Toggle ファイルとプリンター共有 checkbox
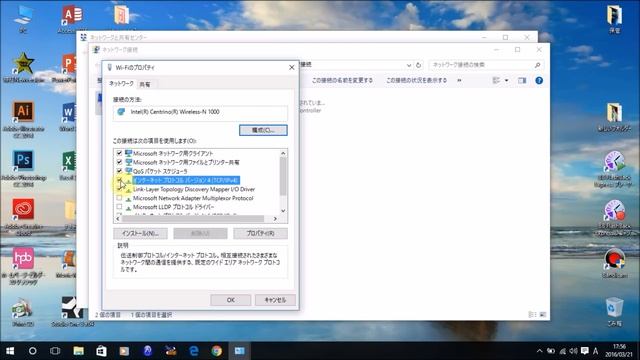Viewport: 640px width, 360px height. (x=119, y=162)
